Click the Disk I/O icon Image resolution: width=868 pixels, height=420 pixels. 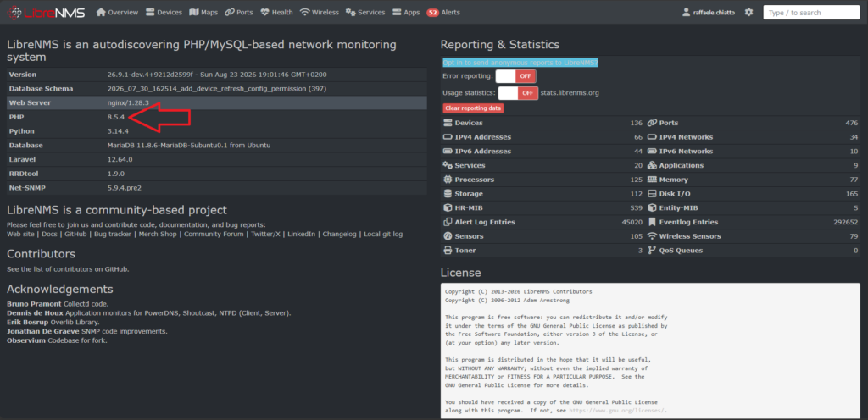coord(652,193)
